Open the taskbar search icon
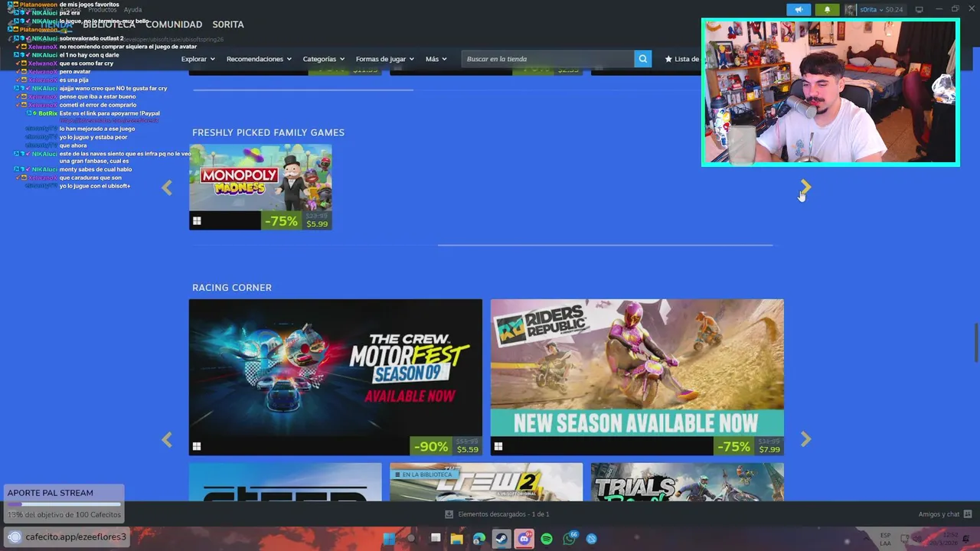This screenshot has width=980, height=551. (x=412, y=539)
